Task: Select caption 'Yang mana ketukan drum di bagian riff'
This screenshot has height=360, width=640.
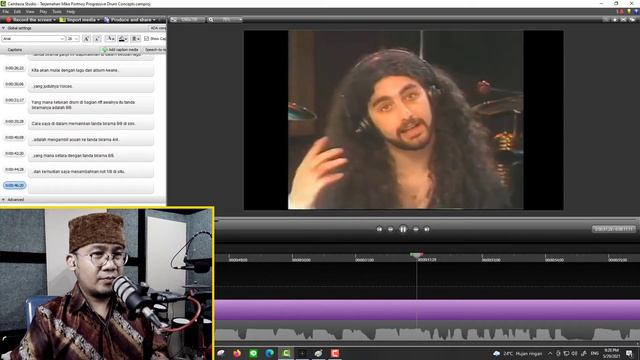Action: coord(91,104)
